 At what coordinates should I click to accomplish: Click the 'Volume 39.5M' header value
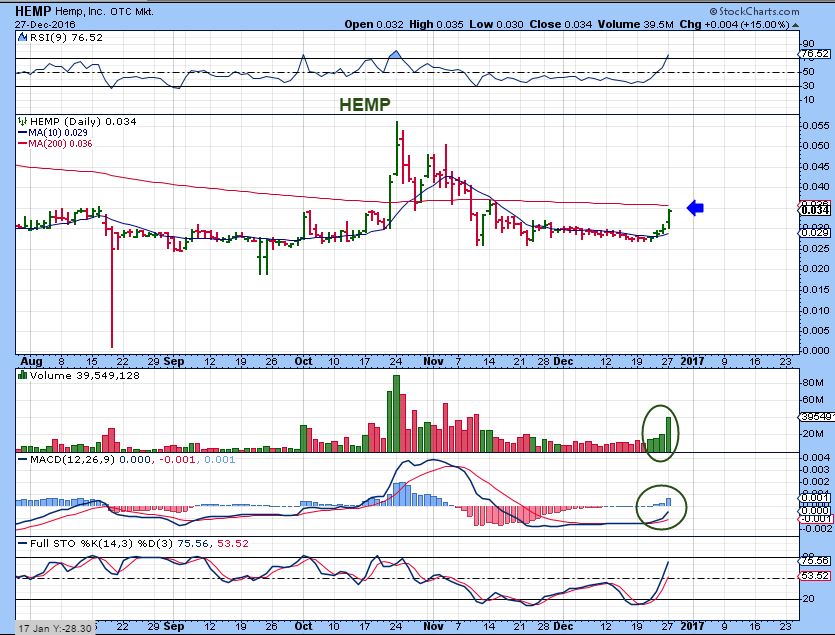pyautogui.click(x=635, y=25)
